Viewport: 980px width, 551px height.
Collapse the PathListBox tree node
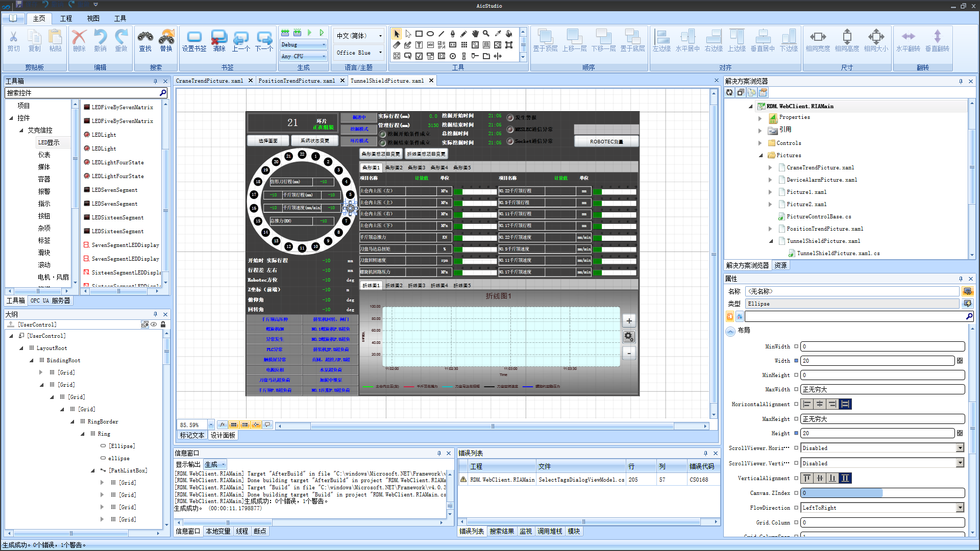[92, 470]
